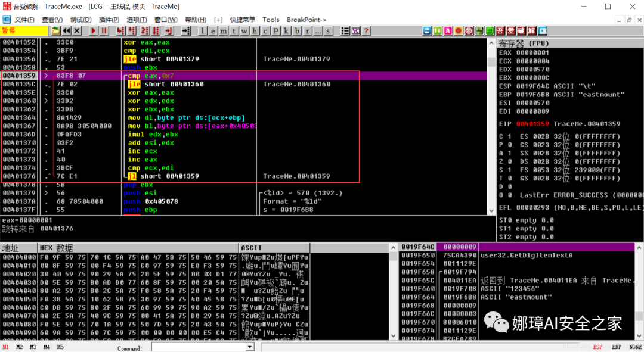Screen dimensions: 644x352
Task: Click the disassembly pane scroll-down arrow
Action: (491, 211)
